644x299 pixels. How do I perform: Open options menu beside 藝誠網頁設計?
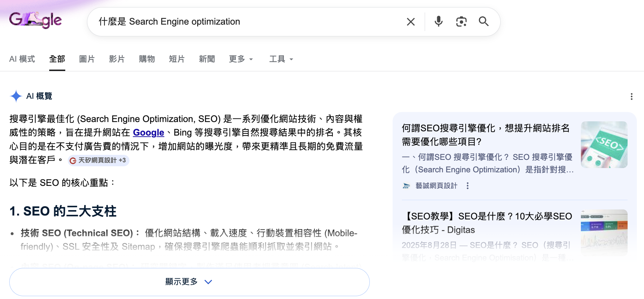(467, 186)
